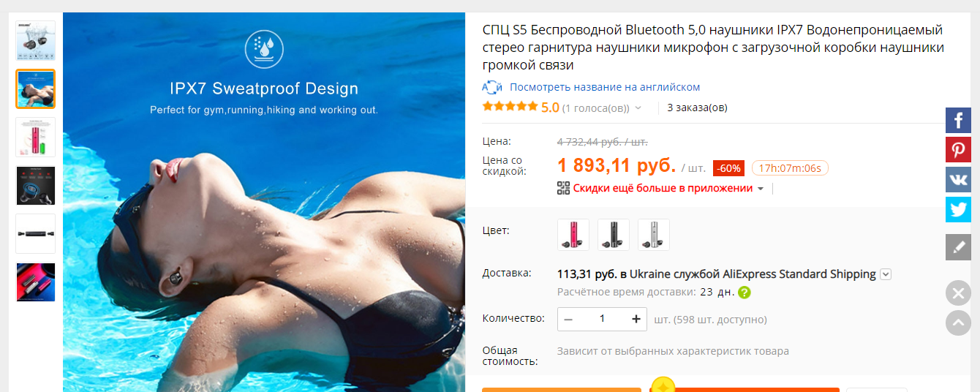Pin product on Pinterest

click(958, 150)
